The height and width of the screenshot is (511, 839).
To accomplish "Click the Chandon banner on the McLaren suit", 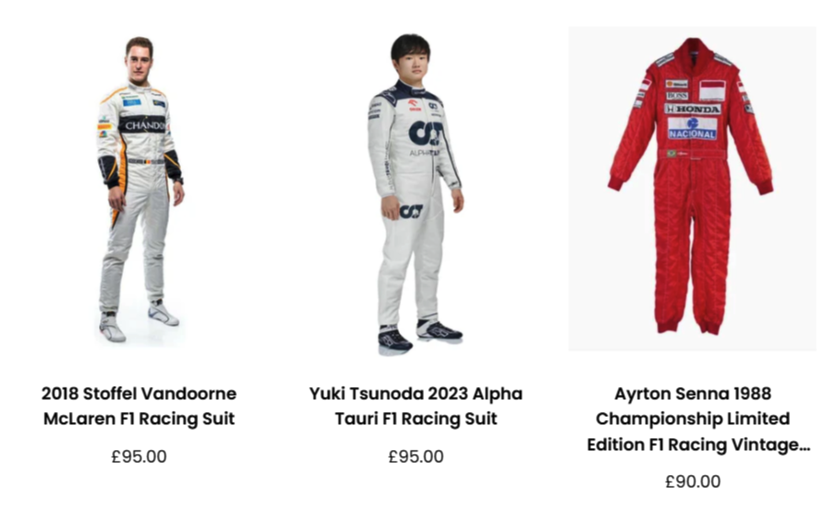I will click(143, 125).
